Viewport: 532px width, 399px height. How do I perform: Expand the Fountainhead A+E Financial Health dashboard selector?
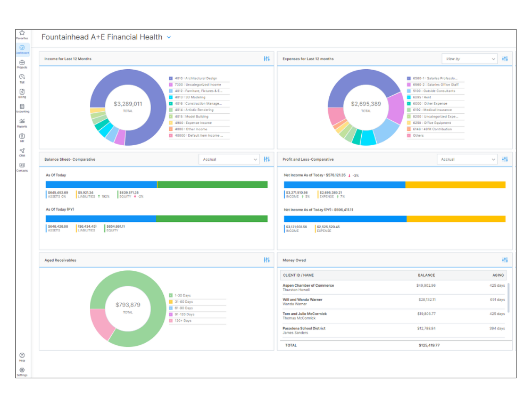169,37
